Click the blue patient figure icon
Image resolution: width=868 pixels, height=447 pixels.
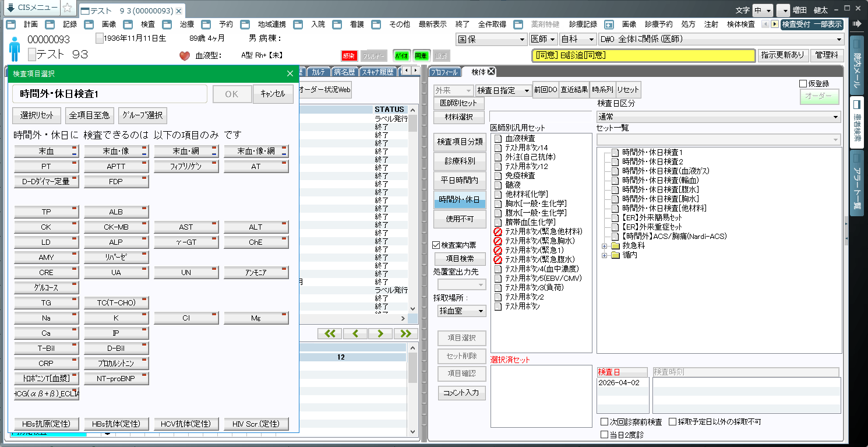coord(15,48)
